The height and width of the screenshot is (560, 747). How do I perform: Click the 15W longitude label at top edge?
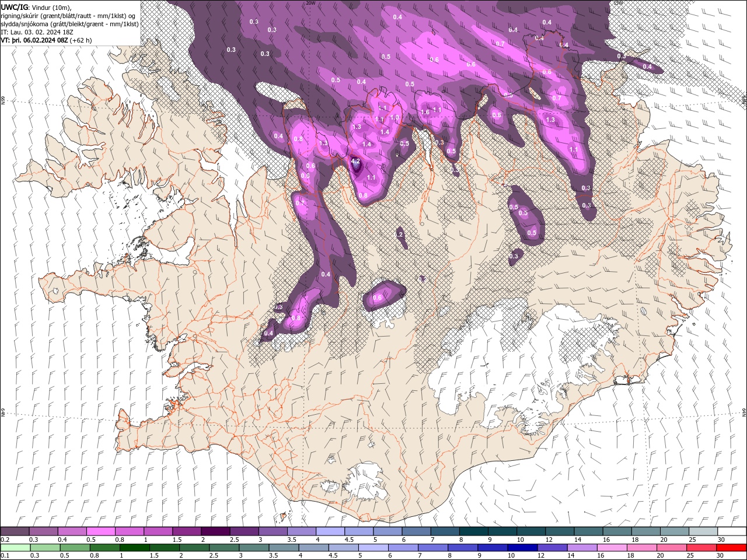point(618,2)
